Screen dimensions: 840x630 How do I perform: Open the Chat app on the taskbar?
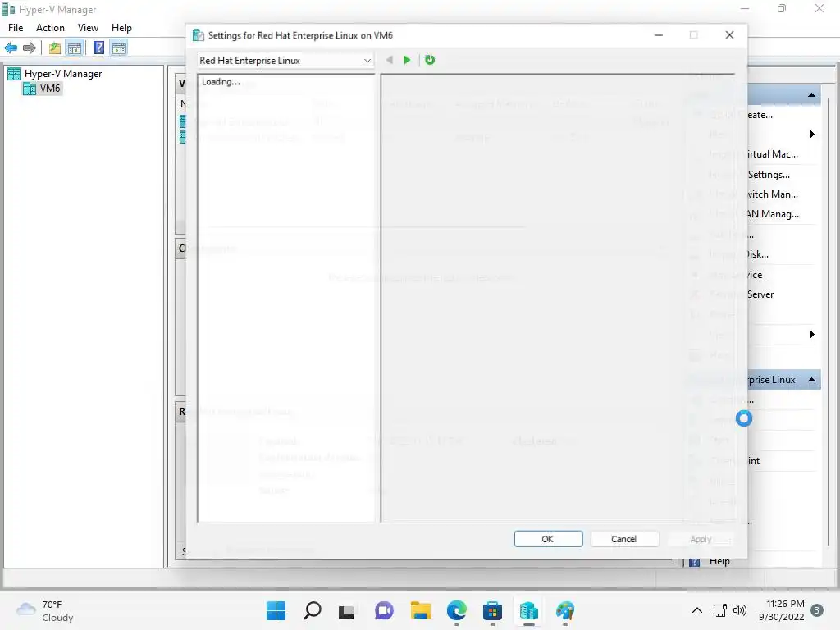coord(384,610)
